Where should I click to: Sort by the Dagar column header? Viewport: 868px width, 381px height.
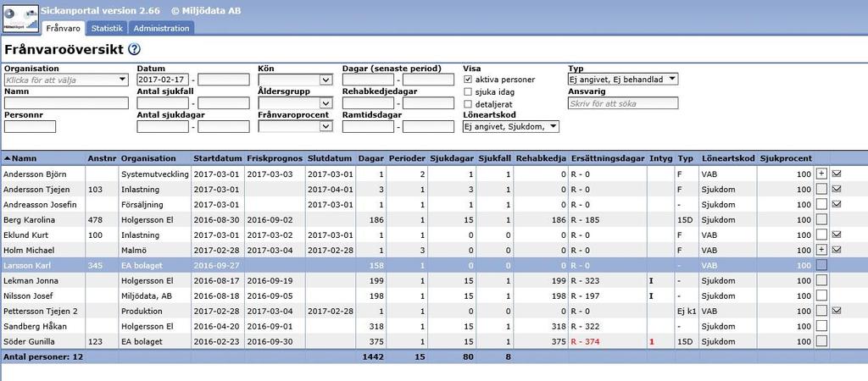[371, 158]
